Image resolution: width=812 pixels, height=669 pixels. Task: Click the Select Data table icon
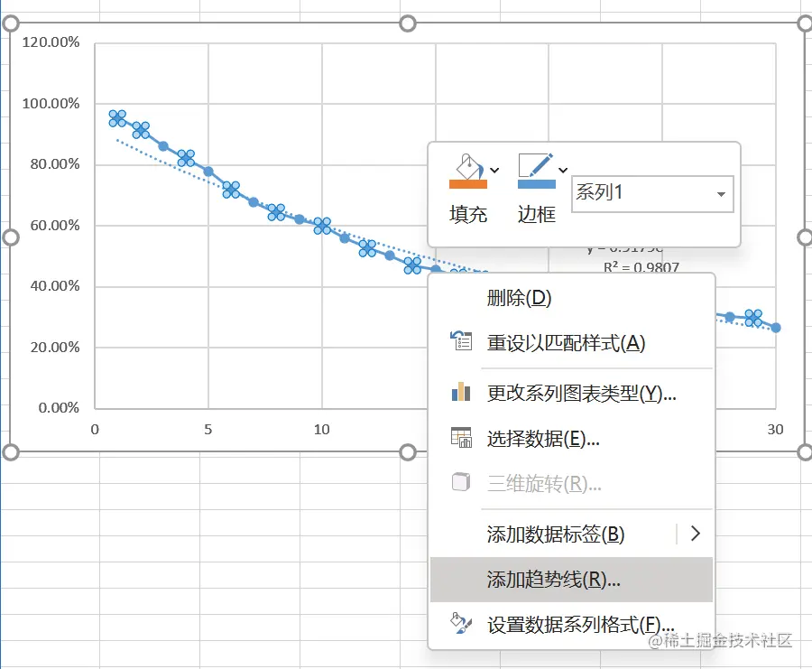[x=461, y=439]
